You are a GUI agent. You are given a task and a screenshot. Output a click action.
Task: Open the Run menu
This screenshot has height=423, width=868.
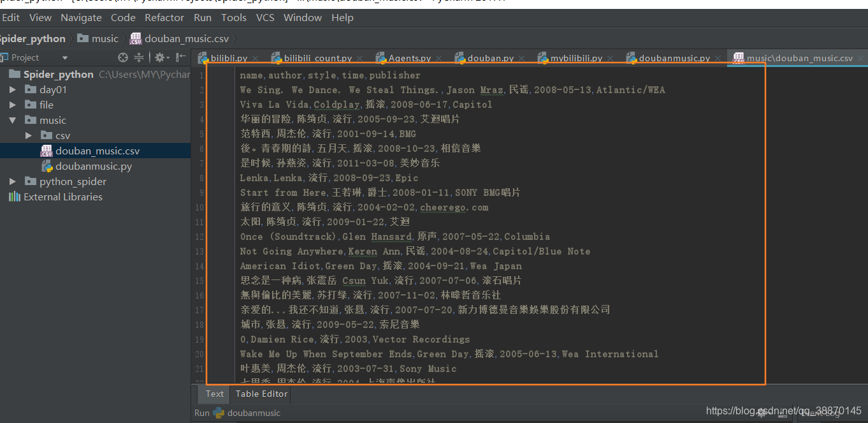pos(203,17)
